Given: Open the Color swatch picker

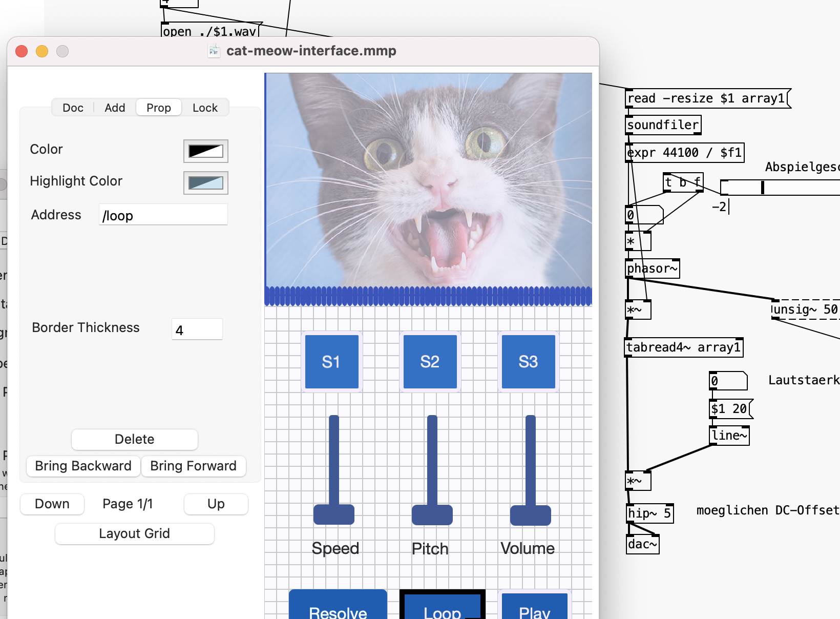Looking at the screenshot, I should pos(205,151).
